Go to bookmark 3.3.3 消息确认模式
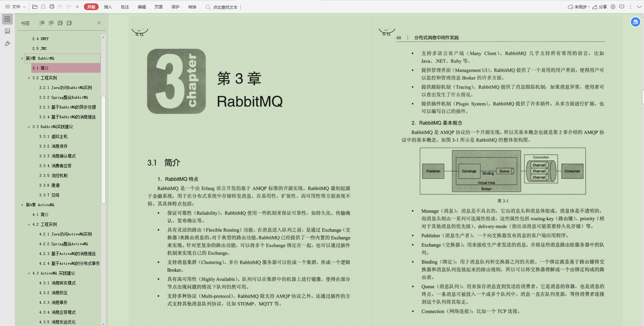Screen dimensions: 644x326 tap(57, 156)
